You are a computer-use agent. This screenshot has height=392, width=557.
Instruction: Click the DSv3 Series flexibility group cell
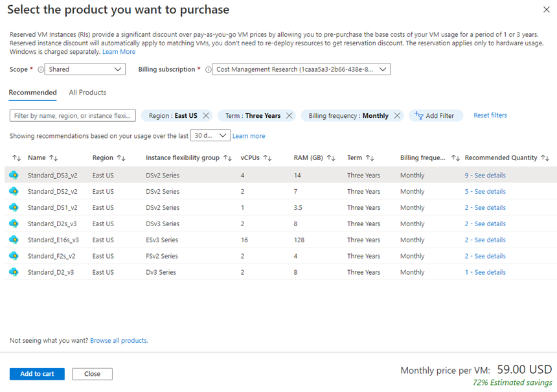163,224
